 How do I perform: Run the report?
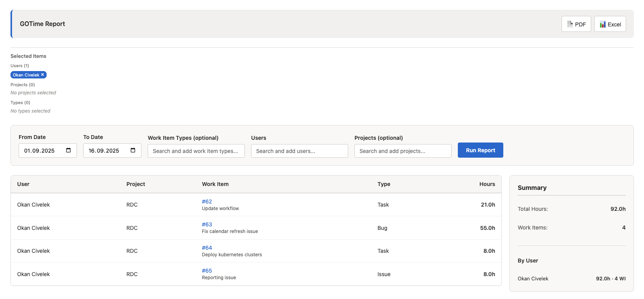[480, 150]
